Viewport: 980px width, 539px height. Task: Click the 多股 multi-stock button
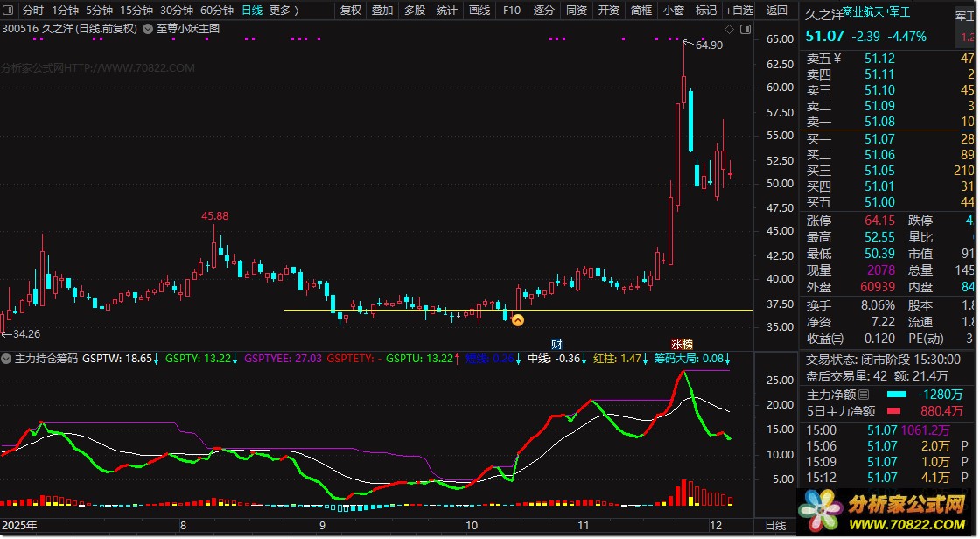[x=415, y=10]
